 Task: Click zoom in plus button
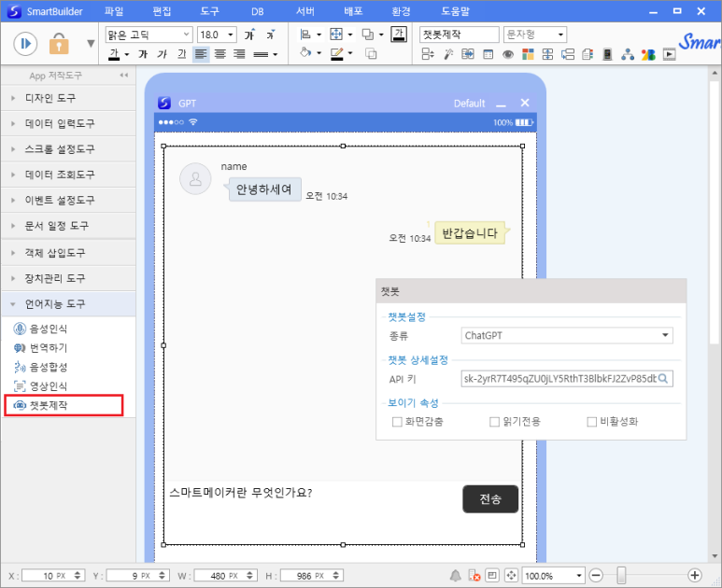[694, 575]
